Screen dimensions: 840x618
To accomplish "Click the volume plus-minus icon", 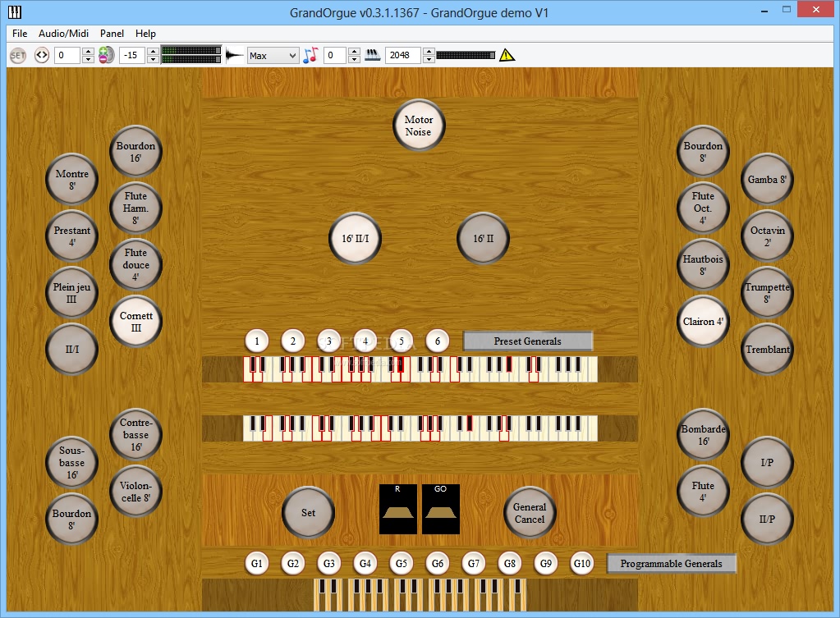I will pyautogui.click(x=106, y=55).
